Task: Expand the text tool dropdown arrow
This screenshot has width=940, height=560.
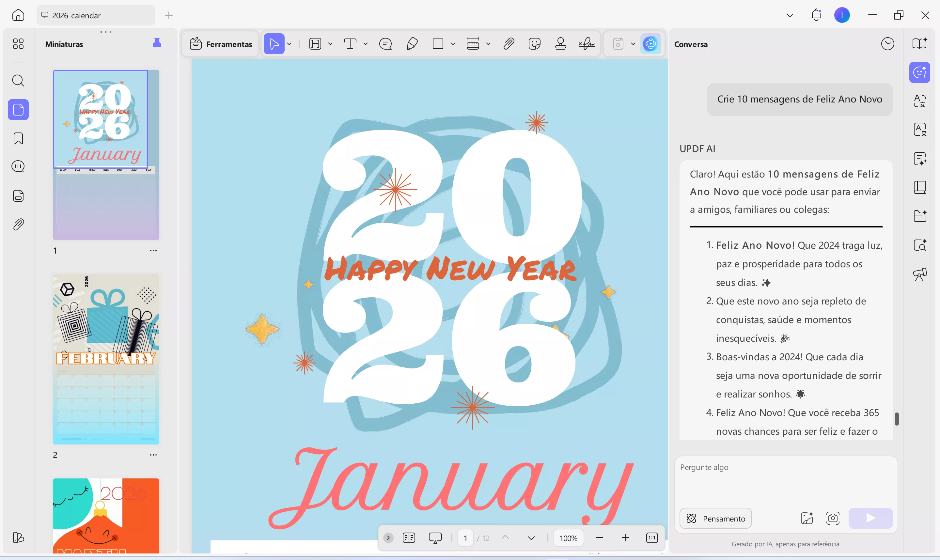Action: [365, 44]
